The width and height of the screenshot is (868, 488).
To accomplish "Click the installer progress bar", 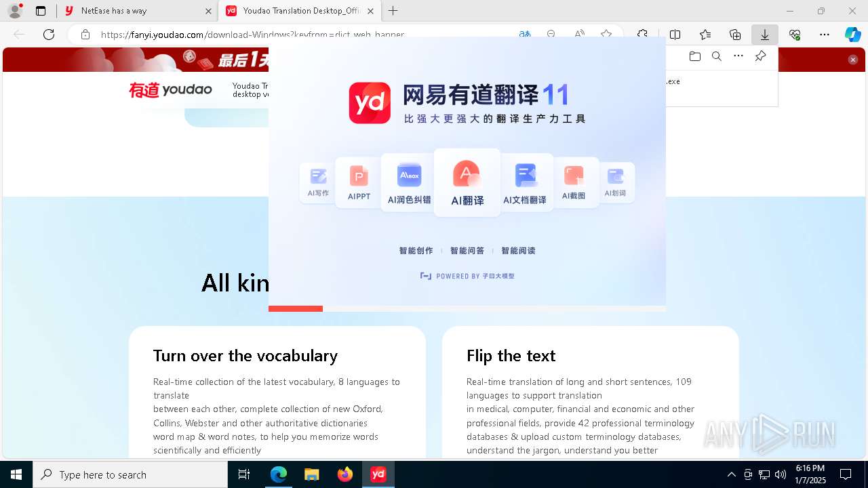I will coord(467,309).
